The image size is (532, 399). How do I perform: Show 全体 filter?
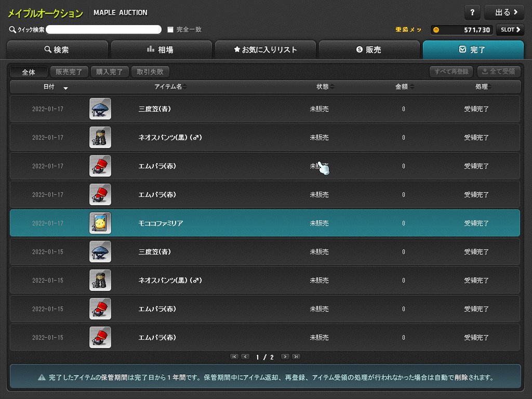(x=29, y=72)
